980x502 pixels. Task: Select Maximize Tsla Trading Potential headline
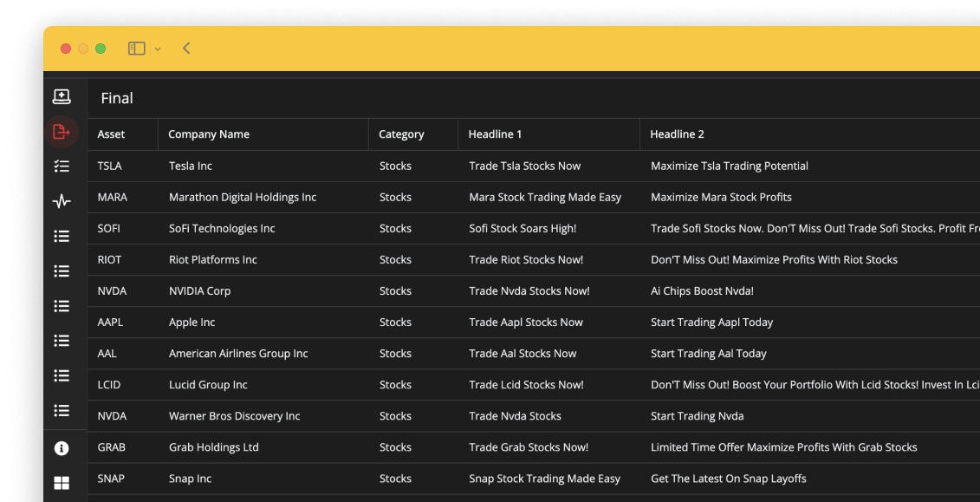coord(730,166)
